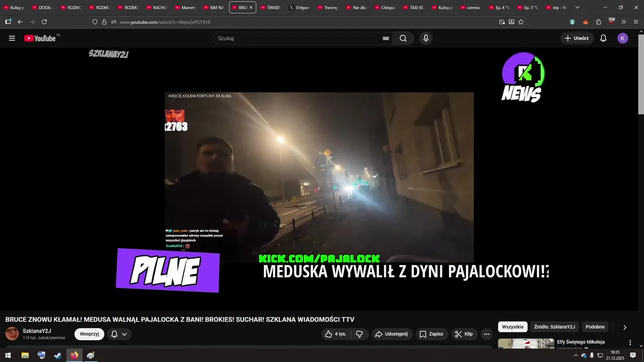644x362 pixels.
Task: Open the SzklanaY2J channel name link
Action: 37,331
